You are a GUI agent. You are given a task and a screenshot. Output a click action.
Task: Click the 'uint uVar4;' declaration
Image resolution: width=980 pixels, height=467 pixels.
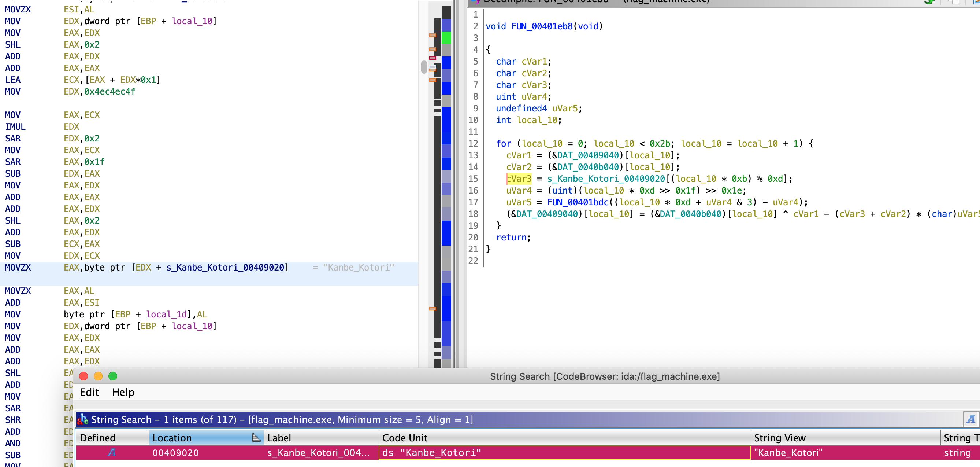(523, 97)
